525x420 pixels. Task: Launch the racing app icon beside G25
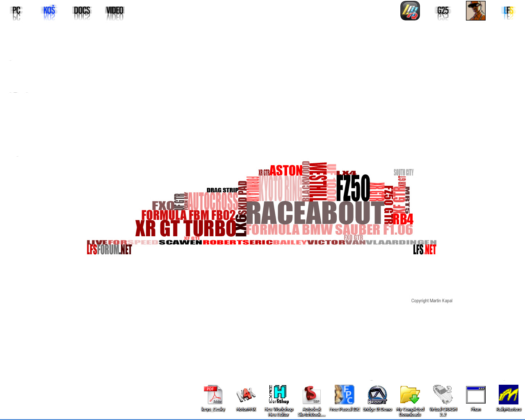point(410,11)
